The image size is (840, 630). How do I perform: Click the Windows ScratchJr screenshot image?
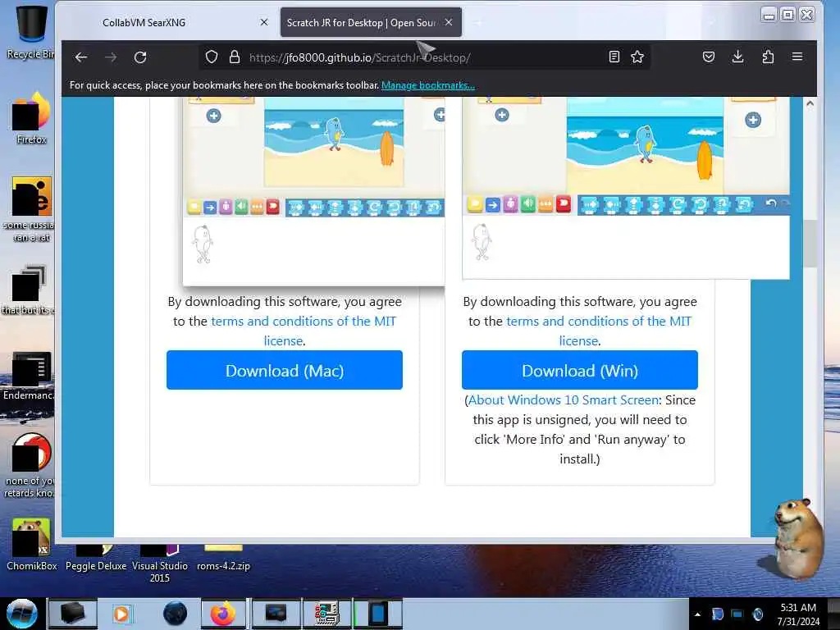pos(626,188)
